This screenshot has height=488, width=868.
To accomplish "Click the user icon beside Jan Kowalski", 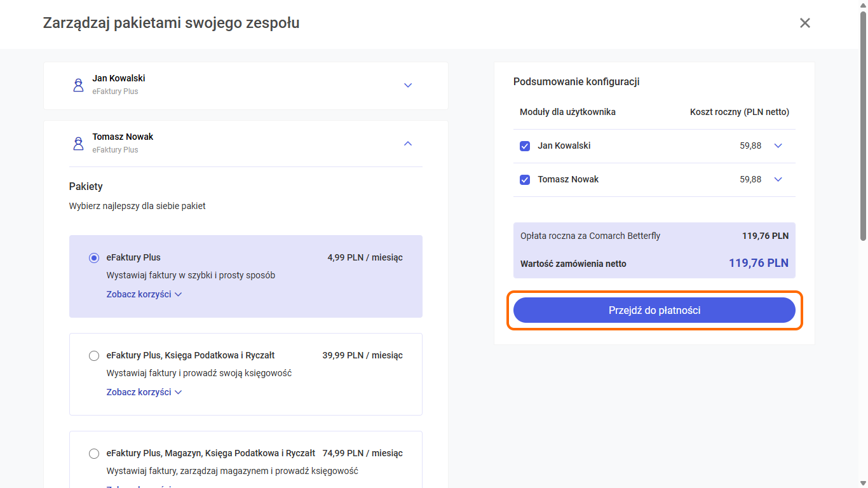I will 78,85.
